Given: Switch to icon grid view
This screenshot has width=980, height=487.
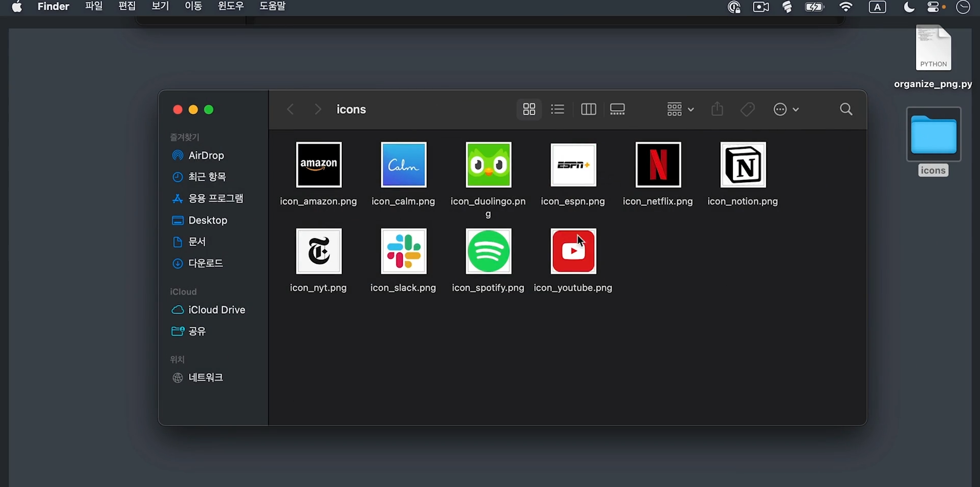Looking at the screenshot, I should click(x=529, y=109).
